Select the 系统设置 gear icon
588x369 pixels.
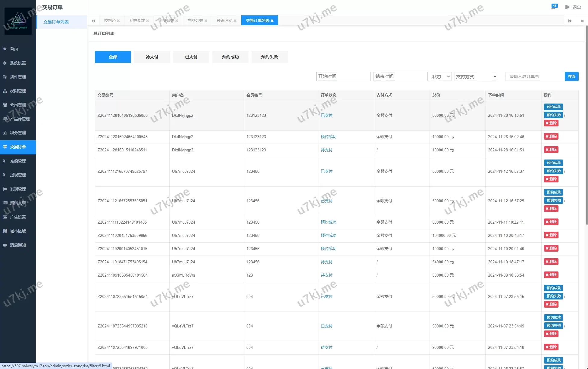point(5,63)
